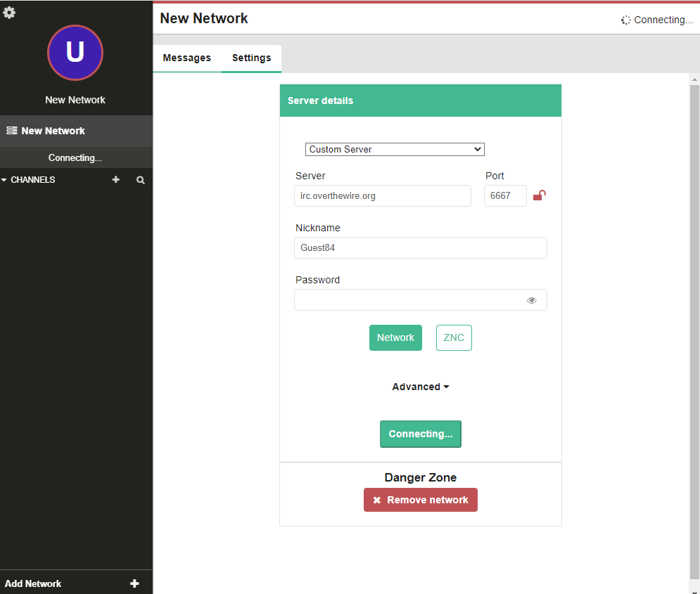Image resolution: width=700 pixels, height=594 pixels.
Task: Open settings via the gear icon
Action: tap(9, 13)
